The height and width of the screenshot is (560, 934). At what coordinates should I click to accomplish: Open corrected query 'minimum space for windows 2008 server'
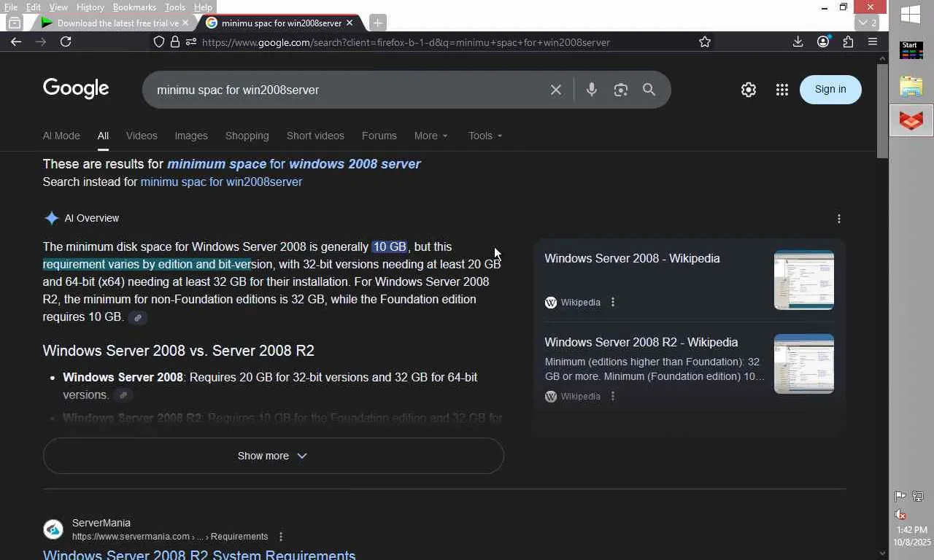coord(294,164)
